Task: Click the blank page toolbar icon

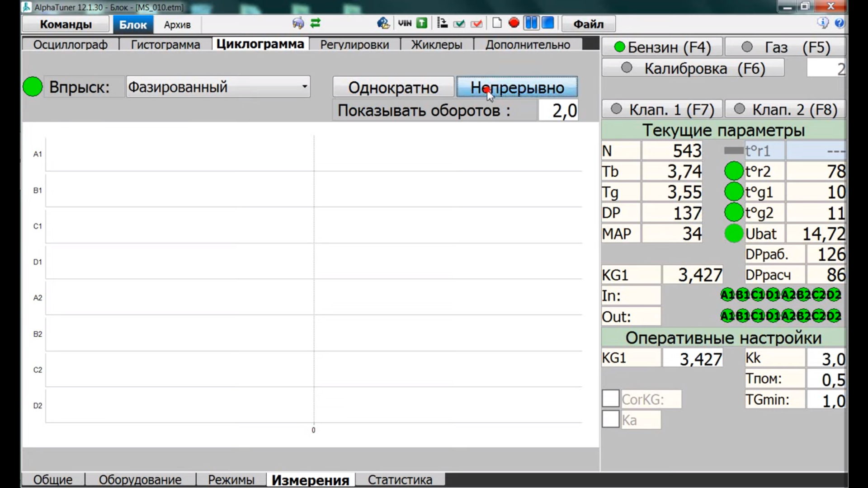Action: click(497, 23)
